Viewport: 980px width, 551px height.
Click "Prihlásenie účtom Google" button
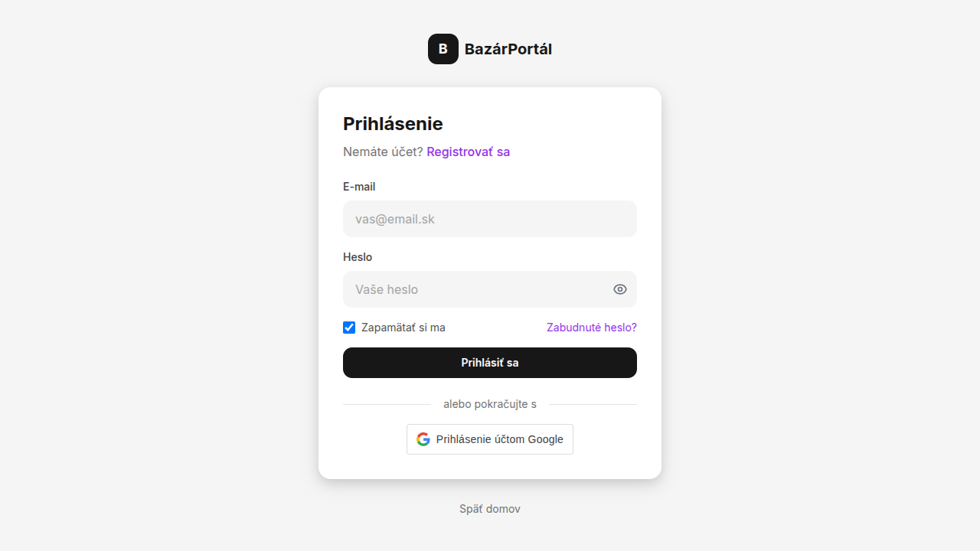click(489, 439)
